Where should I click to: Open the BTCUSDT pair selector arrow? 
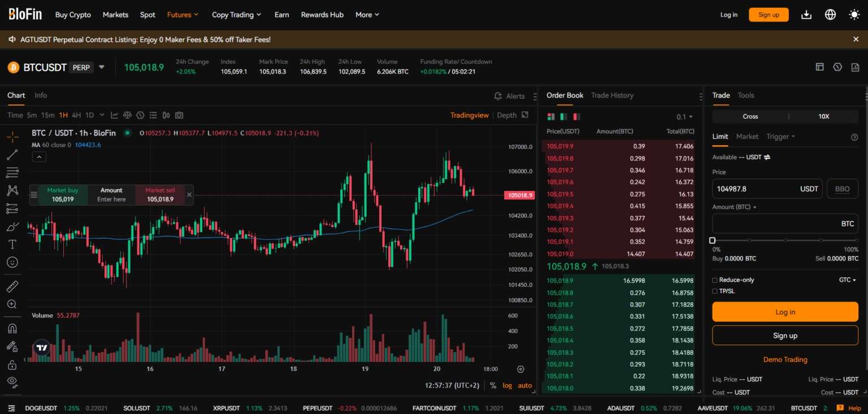[102, 67]
